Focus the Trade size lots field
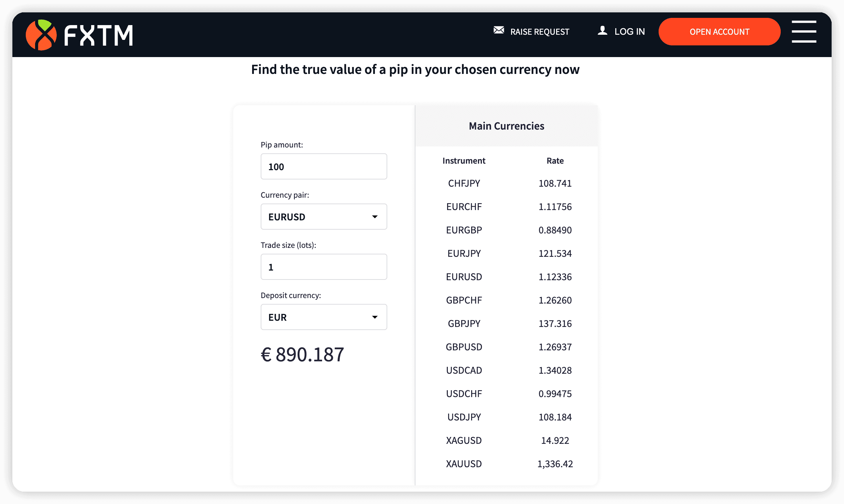This screenshot has width=844, height=504. pyautogui.click(x=324, y=267)
